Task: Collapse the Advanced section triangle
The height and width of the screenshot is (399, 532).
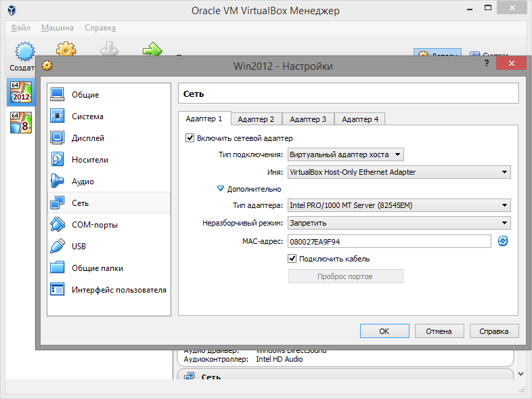Action: pos(221,188)
